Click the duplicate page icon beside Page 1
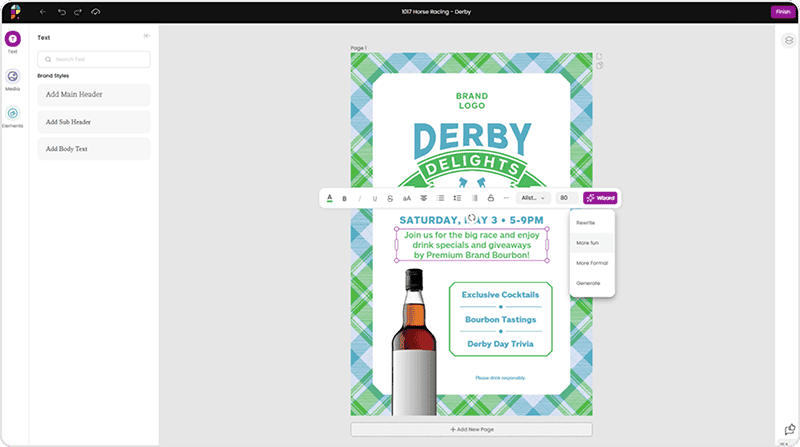 599,66
